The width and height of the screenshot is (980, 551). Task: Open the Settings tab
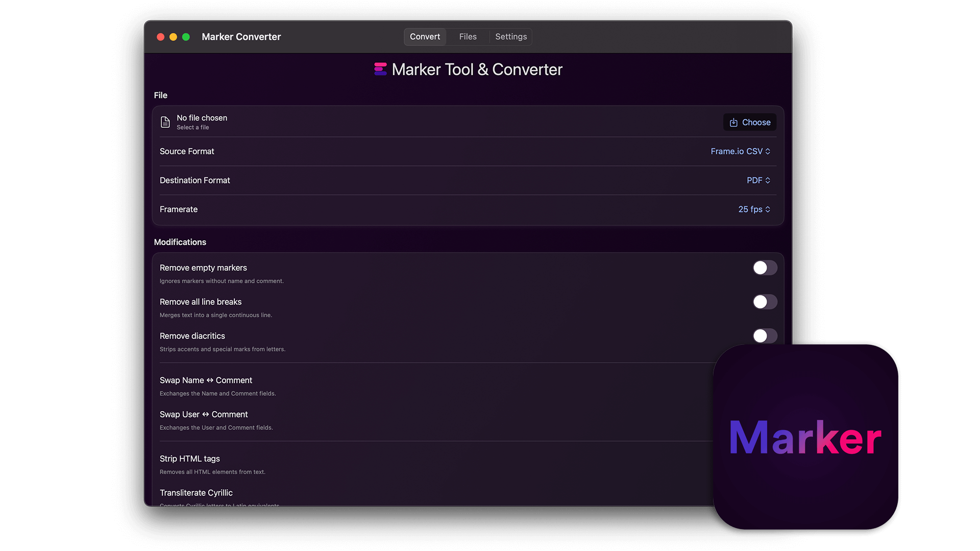510,37
